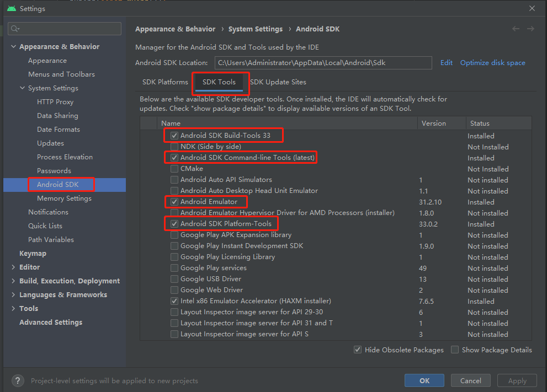Click the Android SDK Location path field
This screenshot has height=392, width=547.
323,63
